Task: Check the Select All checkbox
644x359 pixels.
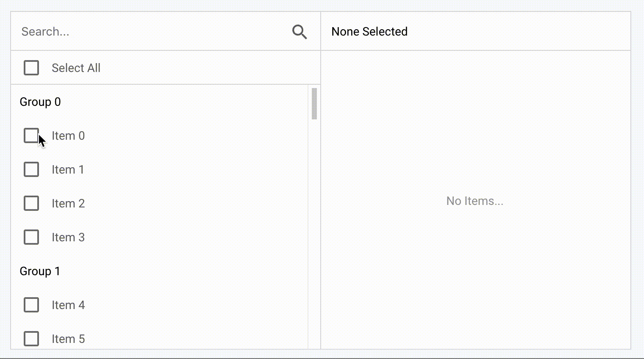Action: [31, 68]
